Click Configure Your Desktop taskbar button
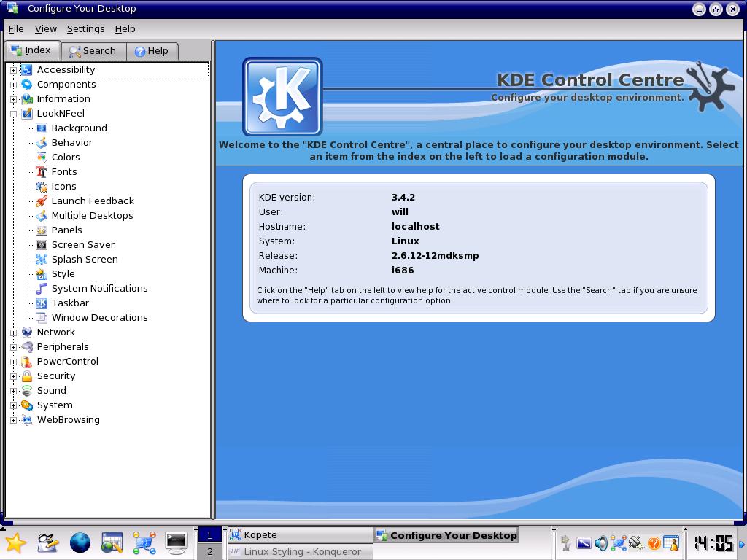Image resolution: width=747 pixels, height=560 pixels. [446, 535]
